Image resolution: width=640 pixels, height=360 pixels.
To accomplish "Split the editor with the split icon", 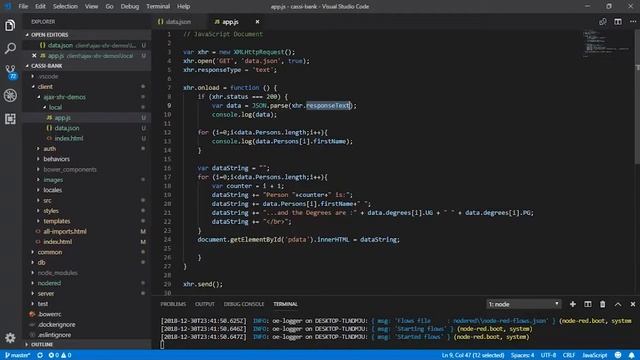I will pos(618,22).
